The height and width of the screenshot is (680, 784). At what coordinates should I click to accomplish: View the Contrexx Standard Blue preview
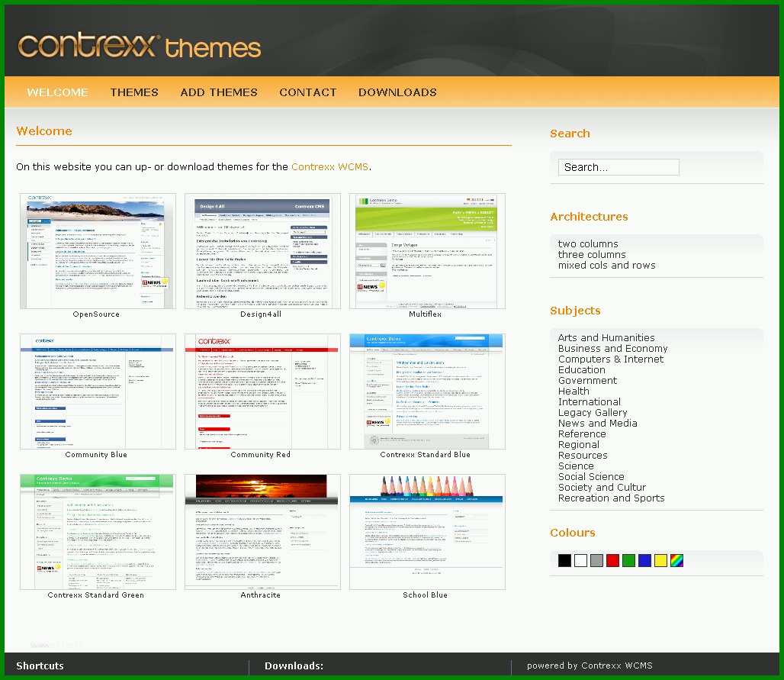[x=428, y=392]
